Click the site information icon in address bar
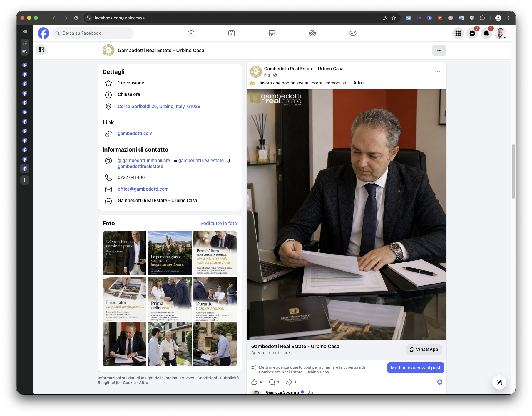 click(x=89, y=18)
